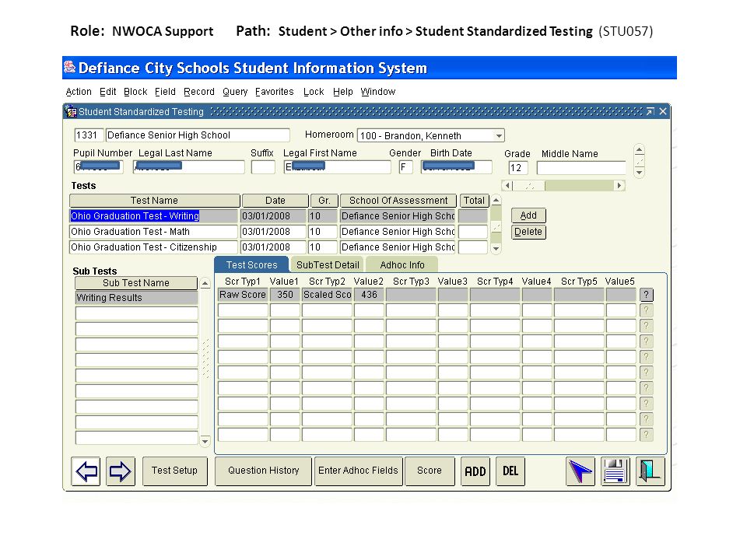Open the Homeroom dropdown list
The width and height of the screenshot is (747, 560).
(498, 135)
